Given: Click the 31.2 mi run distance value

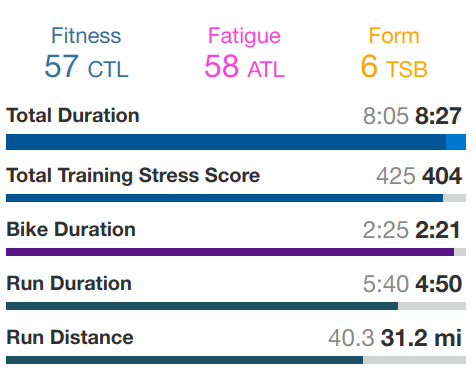Looking at the screenshot, I should (421, 338).
